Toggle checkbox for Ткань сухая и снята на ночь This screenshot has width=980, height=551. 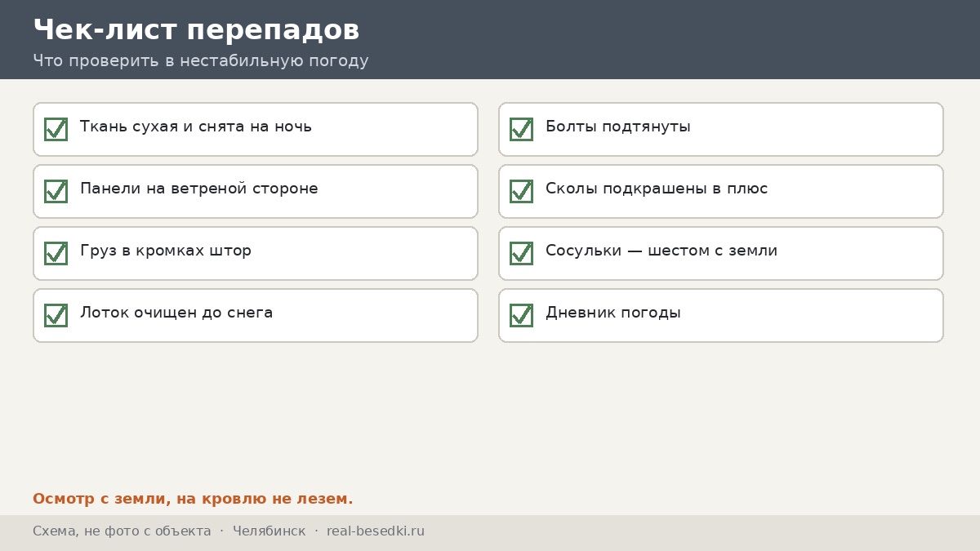(x=56, y=129)
